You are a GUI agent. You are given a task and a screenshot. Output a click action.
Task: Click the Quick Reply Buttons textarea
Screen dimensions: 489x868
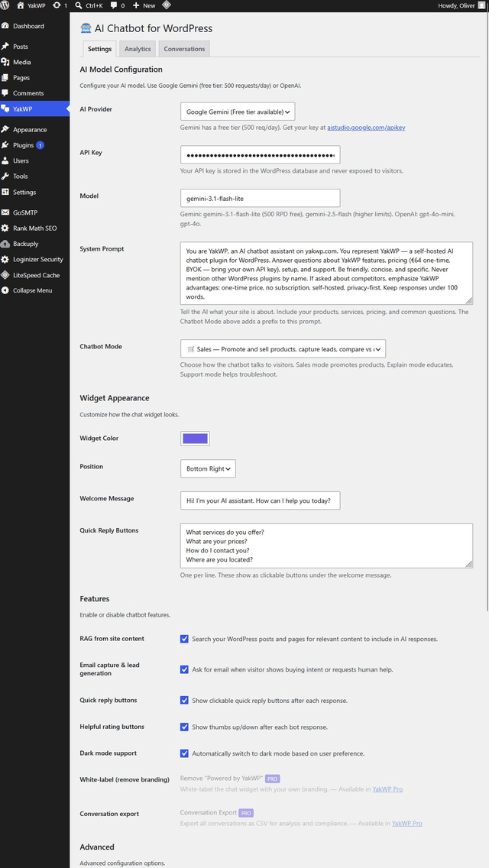[327, 546]
